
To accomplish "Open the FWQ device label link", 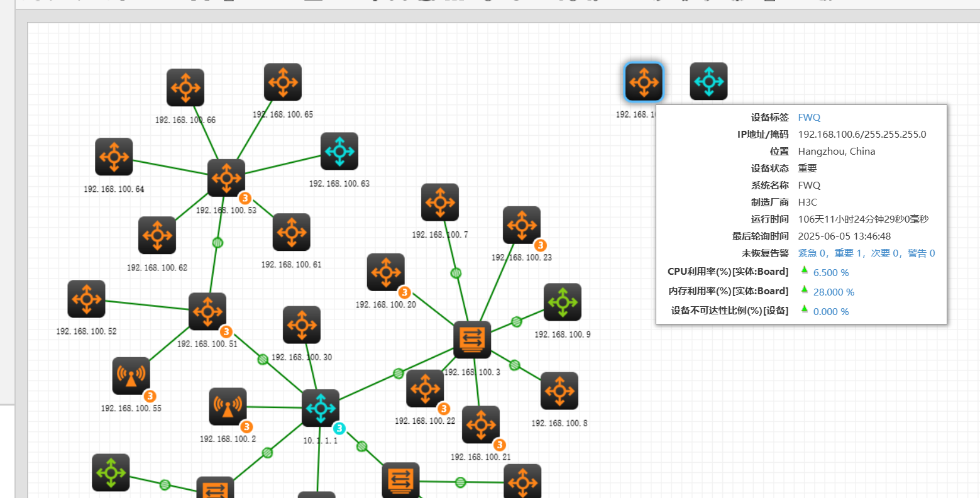I will coord(809,118).
